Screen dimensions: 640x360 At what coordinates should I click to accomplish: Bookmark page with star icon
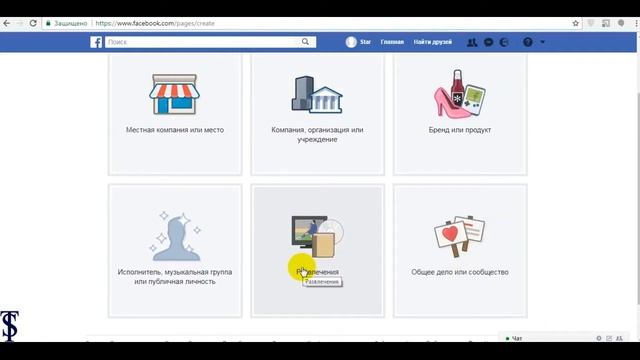pyautogui.click(x=576, y=23)
